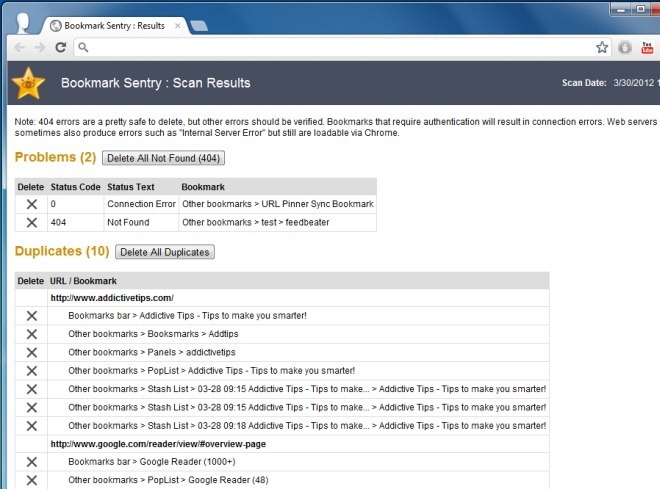Click the Duplicates (10) heading

click(62, 251)
